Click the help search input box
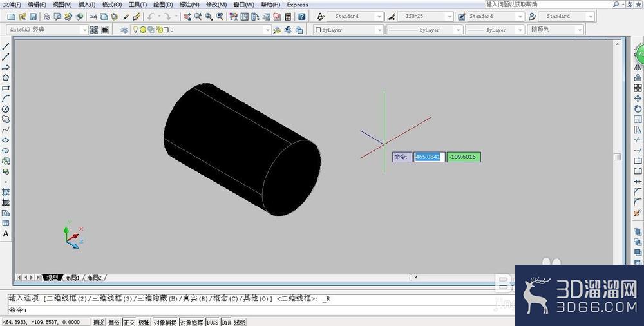Screen dimensions: 644x326 coord(547,4)
